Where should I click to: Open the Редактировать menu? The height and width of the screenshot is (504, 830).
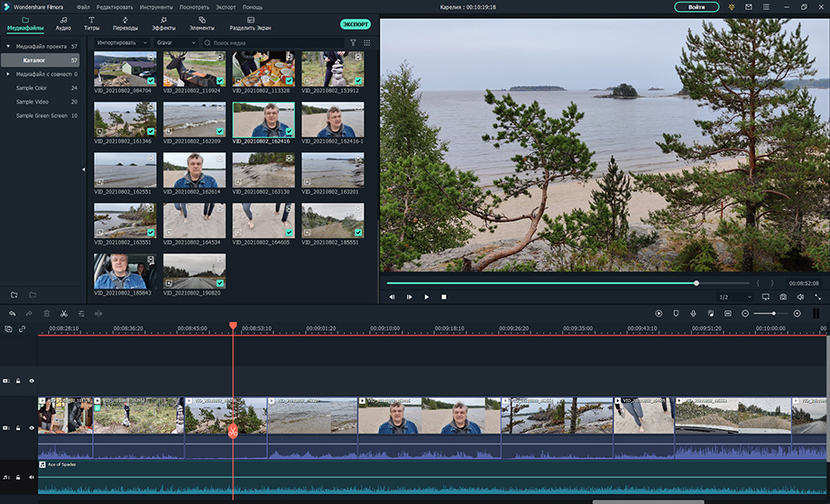(x=115, y=7)
